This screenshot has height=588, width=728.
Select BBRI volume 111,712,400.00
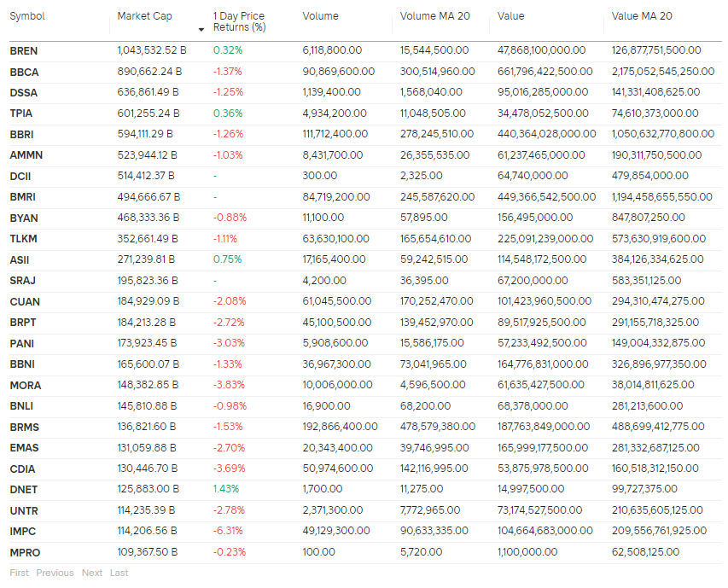tap(335, 134)
